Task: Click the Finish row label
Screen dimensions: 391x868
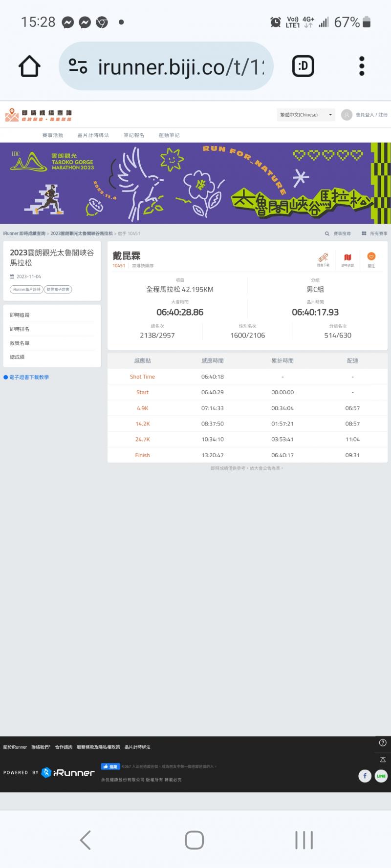Action: click(142, 455)
